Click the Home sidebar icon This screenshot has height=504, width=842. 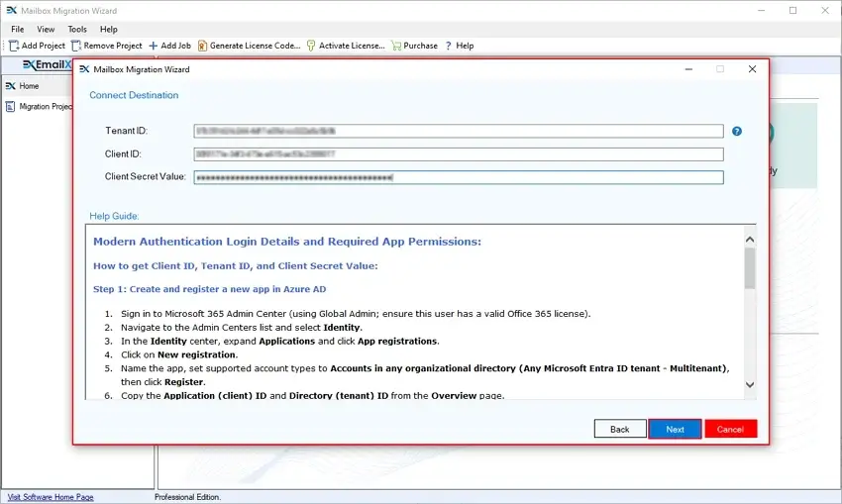(10, 86)
